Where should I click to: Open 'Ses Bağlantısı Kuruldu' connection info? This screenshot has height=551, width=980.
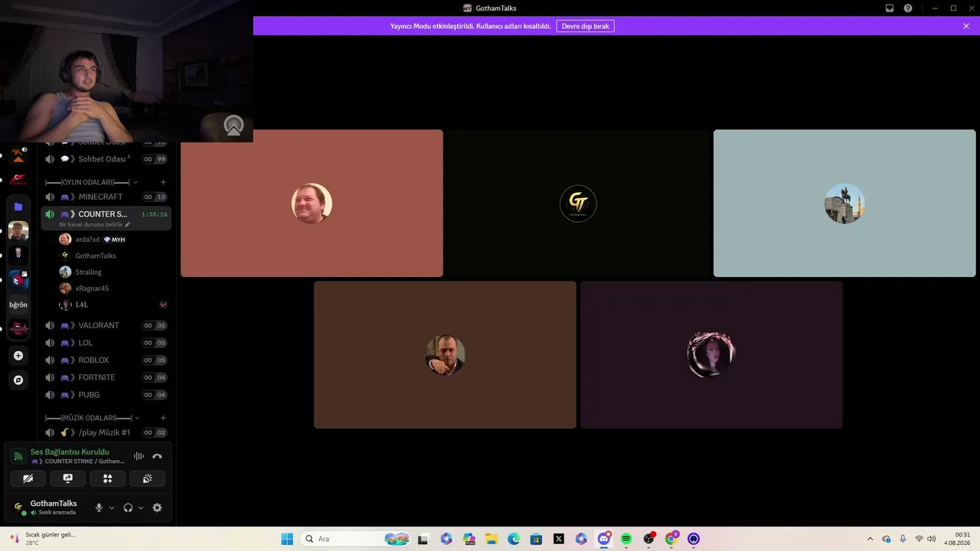point(70,452)
